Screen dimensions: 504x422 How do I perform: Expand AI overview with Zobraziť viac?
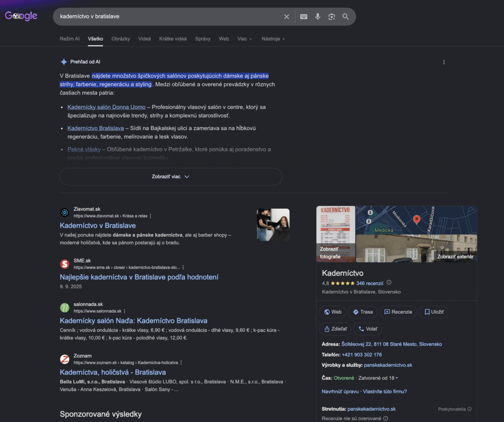pyautogui.click(x=171, y=177)
